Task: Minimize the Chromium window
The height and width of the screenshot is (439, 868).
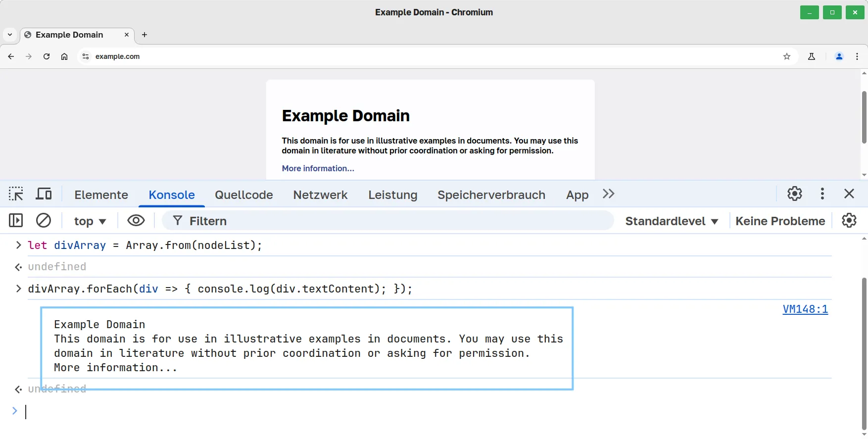Action: [810, 12]
